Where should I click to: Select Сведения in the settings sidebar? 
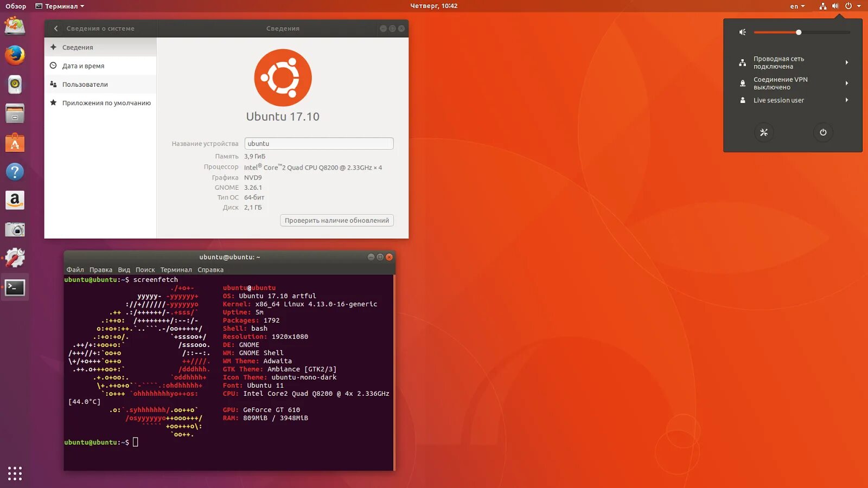[x=100, y=47]
